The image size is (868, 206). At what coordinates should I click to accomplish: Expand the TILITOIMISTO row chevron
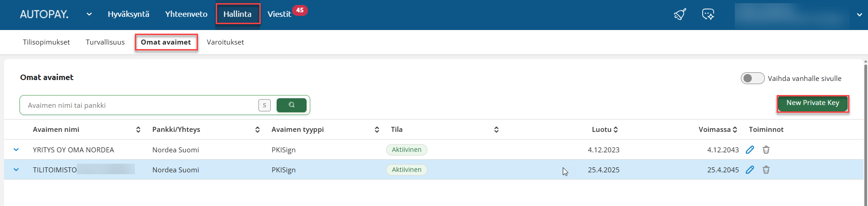click(16, 170)
